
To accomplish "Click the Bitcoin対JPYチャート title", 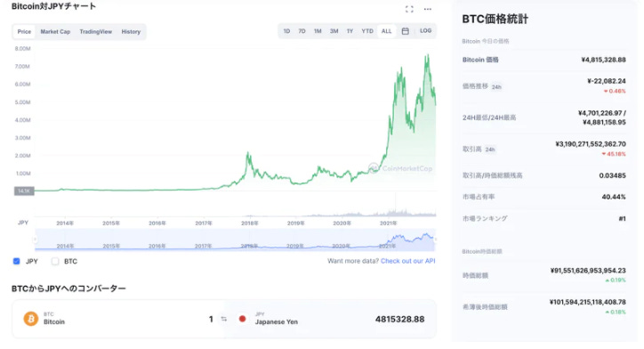I will pyautogui.click(x=53, y=6).
